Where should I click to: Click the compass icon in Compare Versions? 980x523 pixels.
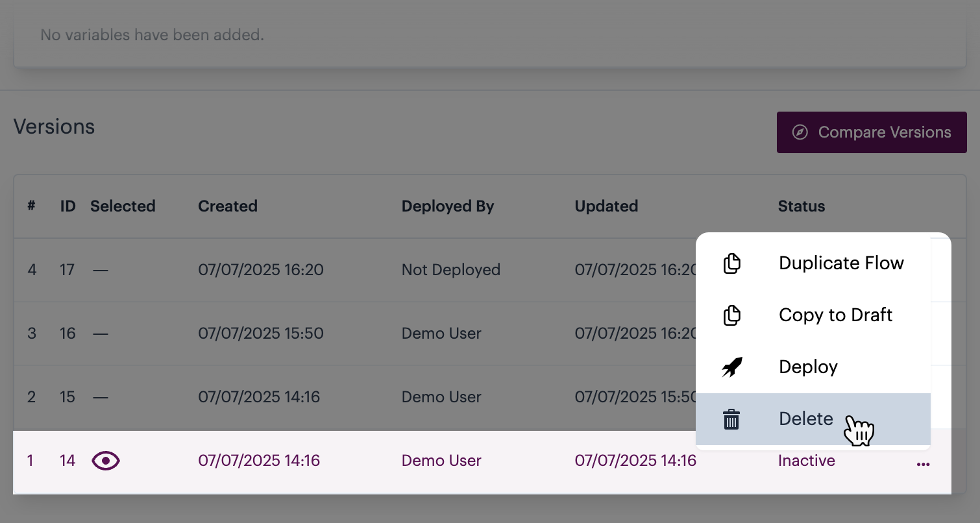tap(800, 132)
